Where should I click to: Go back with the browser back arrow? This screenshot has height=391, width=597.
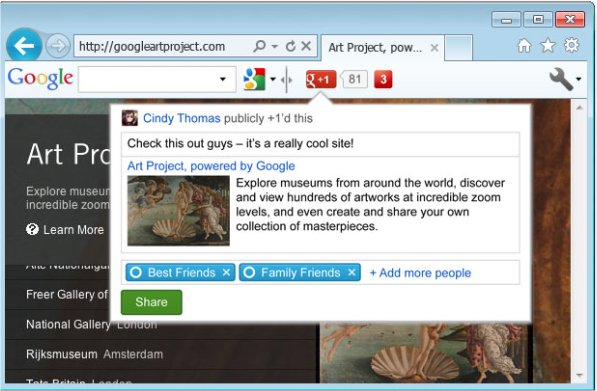(x=24, y=45)
